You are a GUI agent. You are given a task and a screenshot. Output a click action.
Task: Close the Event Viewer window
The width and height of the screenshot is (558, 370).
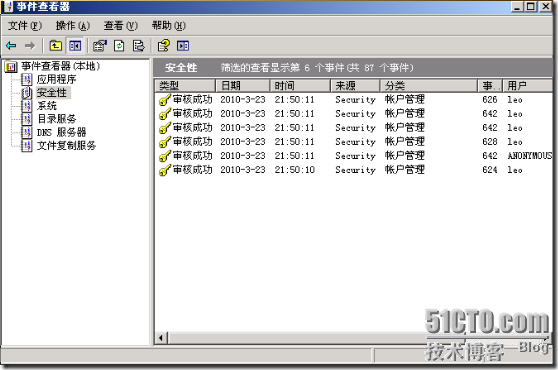pos(546,6)
